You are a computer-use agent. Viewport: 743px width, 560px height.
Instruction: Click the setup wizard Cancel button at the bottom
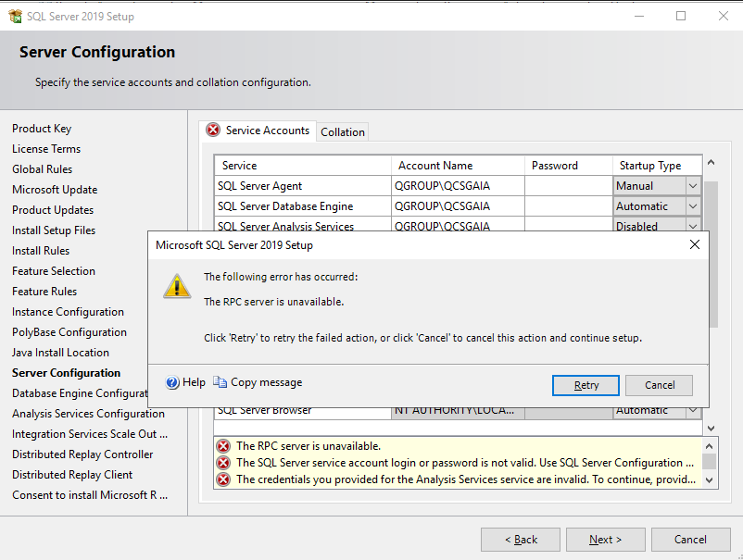[690, 540]
